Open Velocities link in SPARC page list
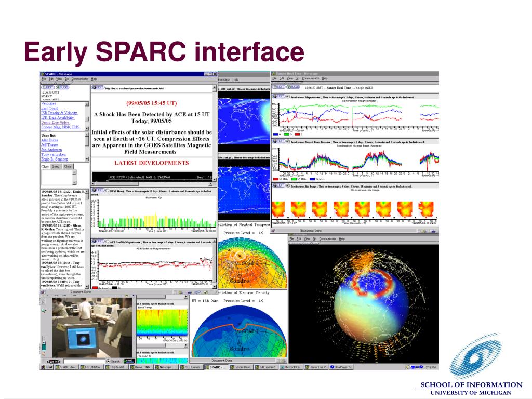Viewport: 532px width, 399px height. coord(48,103)
